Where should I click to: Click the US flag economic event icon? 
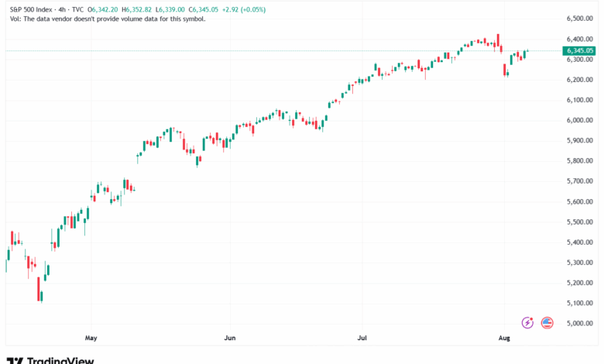(x=547, y=323)
